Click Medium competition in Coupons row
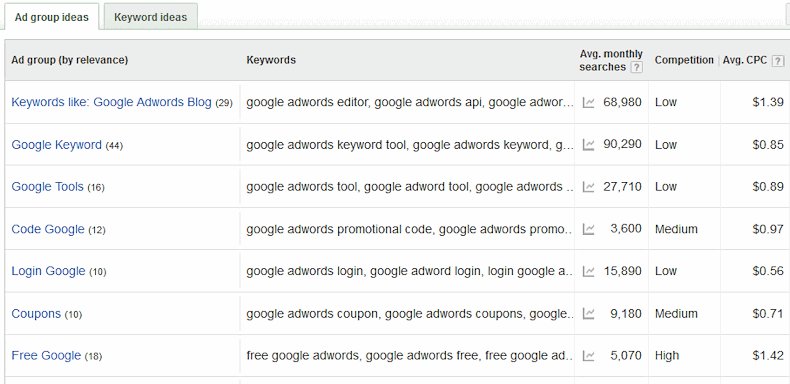This screenshot has height=384, width=790. point(676,313)
